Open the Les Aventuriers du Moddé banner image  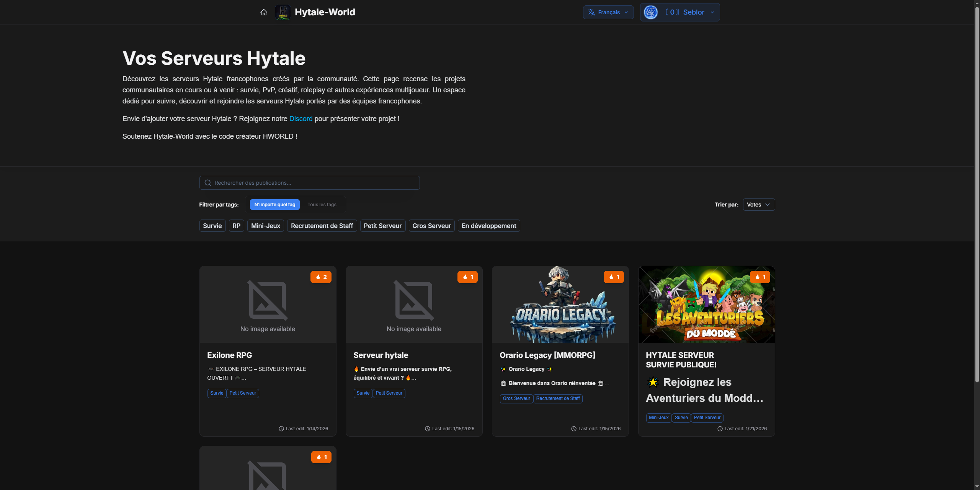pyautogui.click(x=707, y=305)
